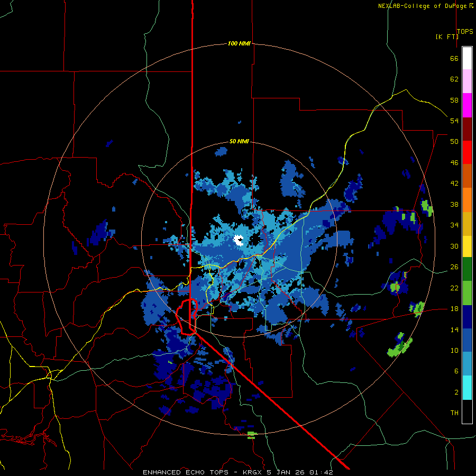
Task: Select the legend value 30
Action: coord(454,246)
